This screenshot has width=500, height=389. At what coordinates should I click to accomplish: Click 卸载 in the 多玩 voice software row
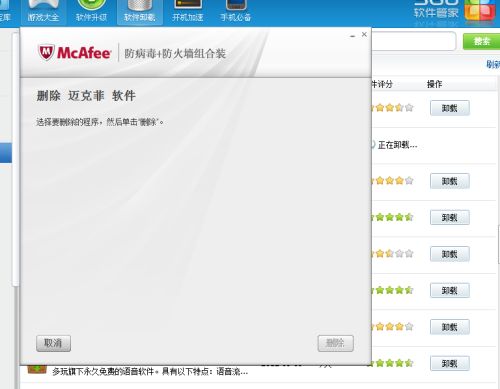pyautogui.click(x=450, y=363)
